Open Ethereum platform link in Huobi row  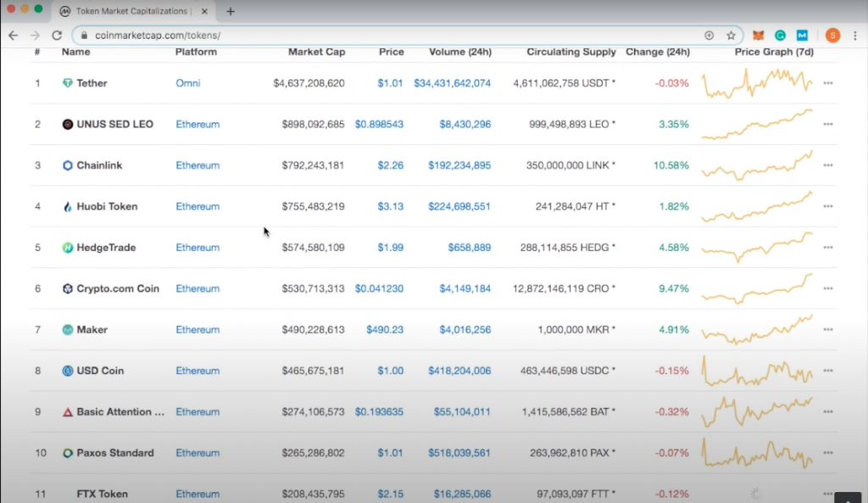[198, 206]
